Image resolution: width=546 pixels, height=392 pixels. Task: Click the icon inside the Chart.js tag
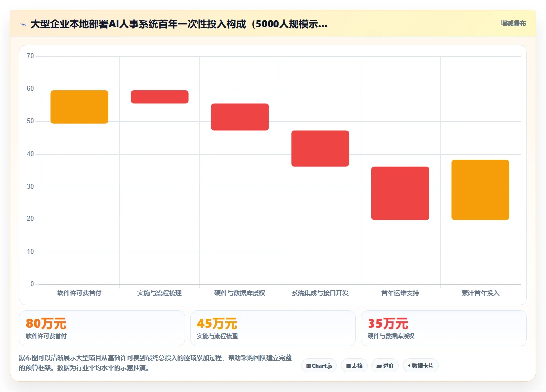tap(308, 366)
